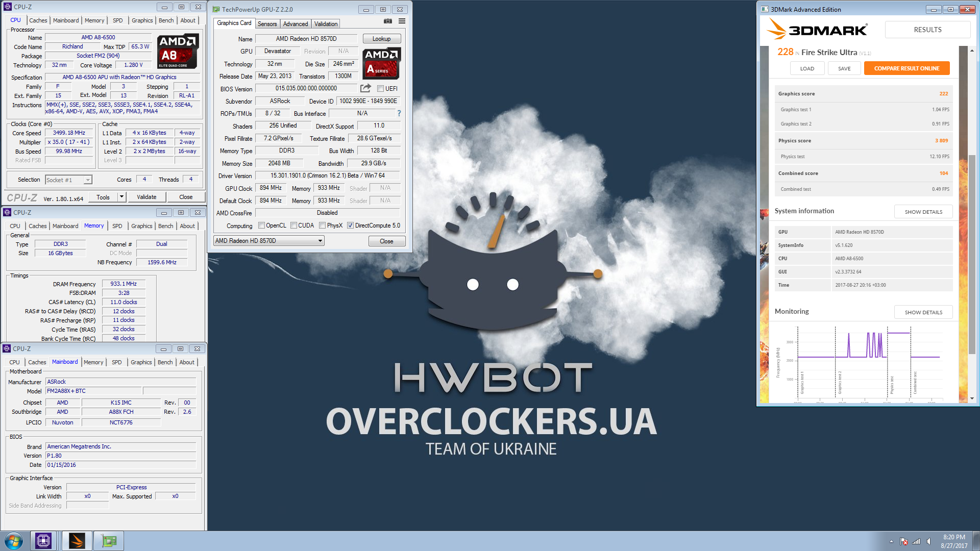Click the 3DMark scrollbar thumb
The width and height of the screenshot is (980, 551).
point(972,255)
